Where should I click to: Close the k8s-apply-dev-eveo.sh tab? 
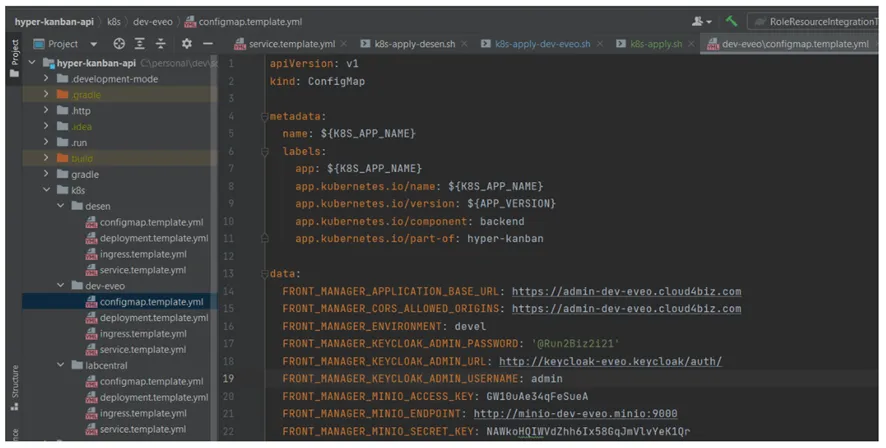(600, 44)
